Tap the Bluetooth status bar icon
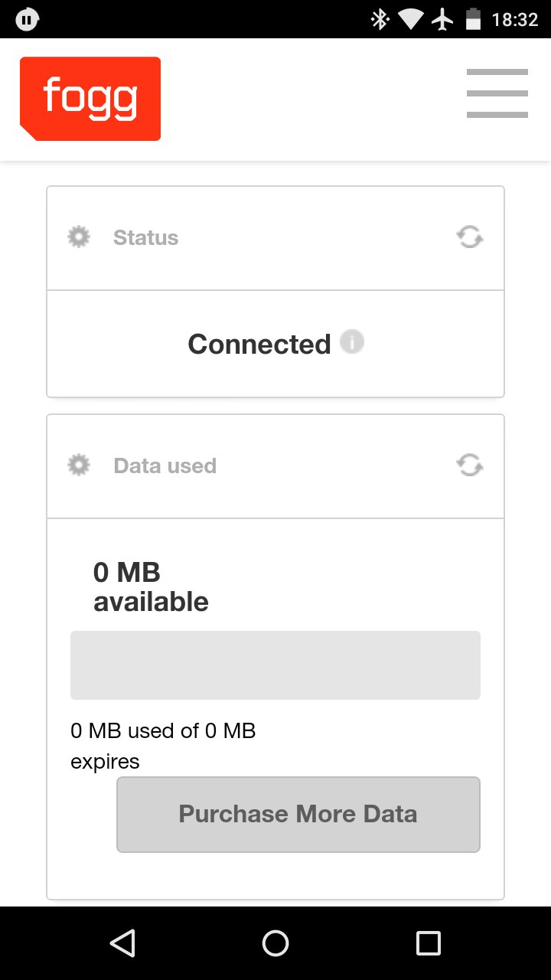551x980 pixels. pos(380,19)
